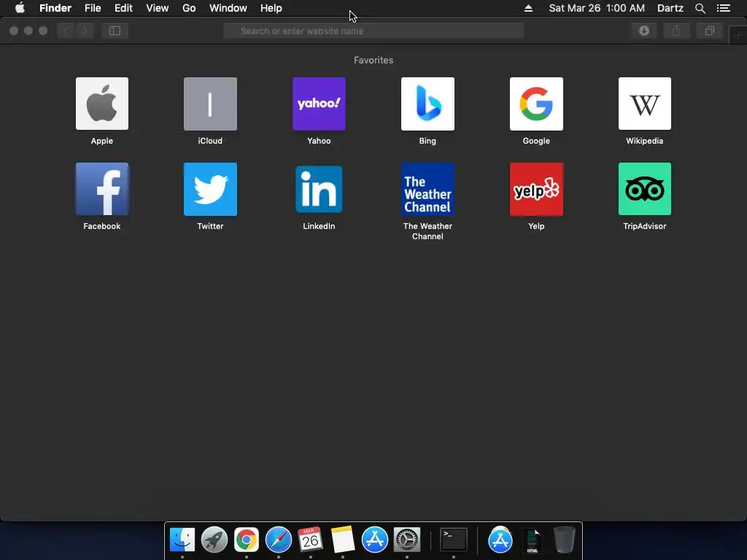Click the eject icon in menu bar
The image size is (747, 560).
pos(528,8)
